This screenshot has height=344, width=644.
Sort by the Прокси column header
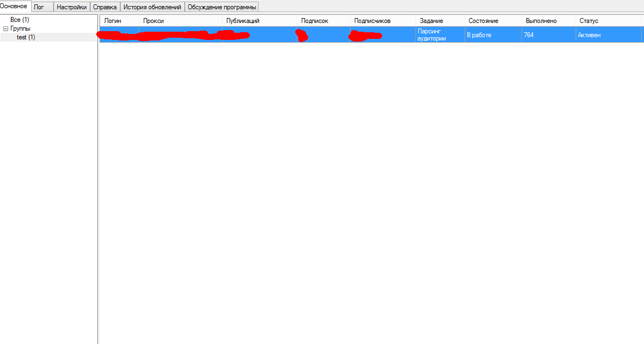(x=153, y=21)
